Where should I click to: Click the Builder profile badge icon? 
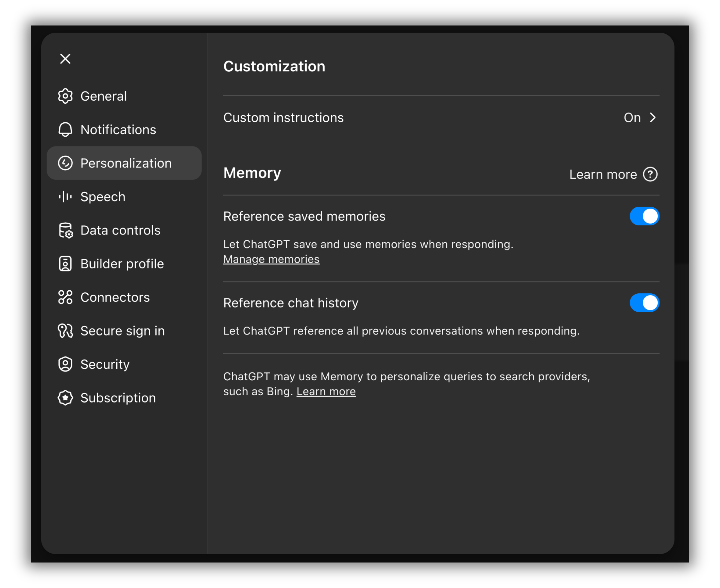coord(65,264)
